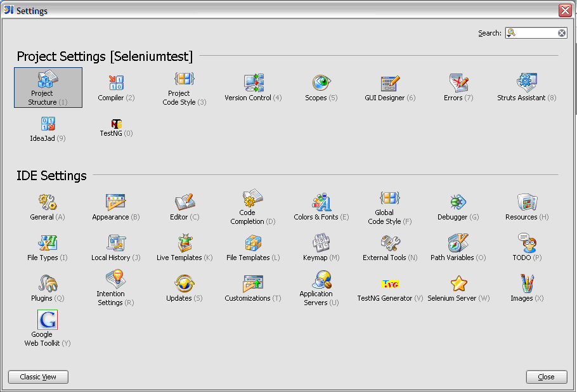The image size is (577, 392).
Task: Open Project Code Style settings
Action: 184,88
